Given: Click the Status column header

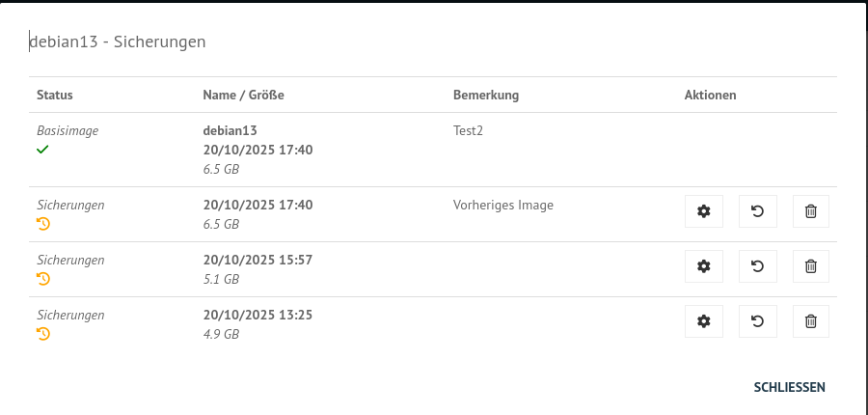Looking at the screenshot, I should (55, 95).
